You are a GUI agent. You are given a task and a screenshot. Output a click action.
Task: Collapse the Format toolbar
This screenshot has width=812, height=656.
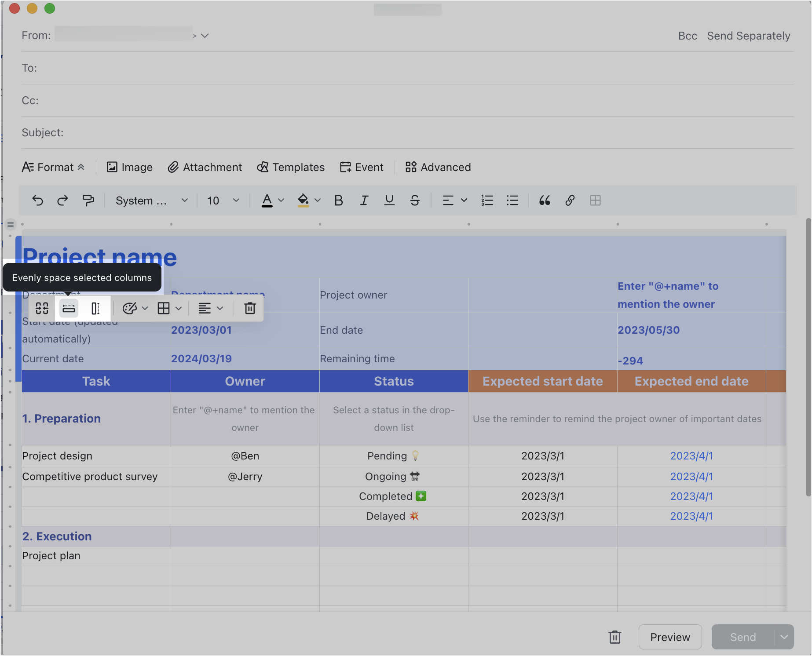pos(53,167)
